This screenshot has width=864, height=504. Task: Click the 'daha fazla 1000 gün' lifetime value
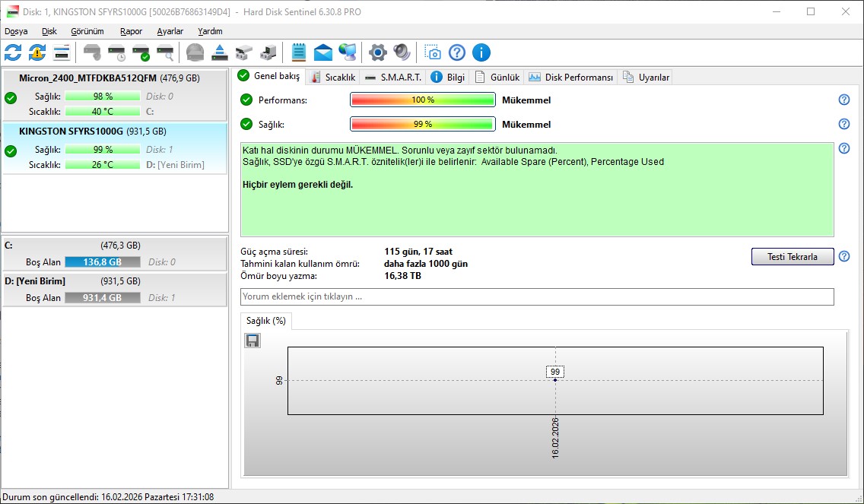[426, 264]
